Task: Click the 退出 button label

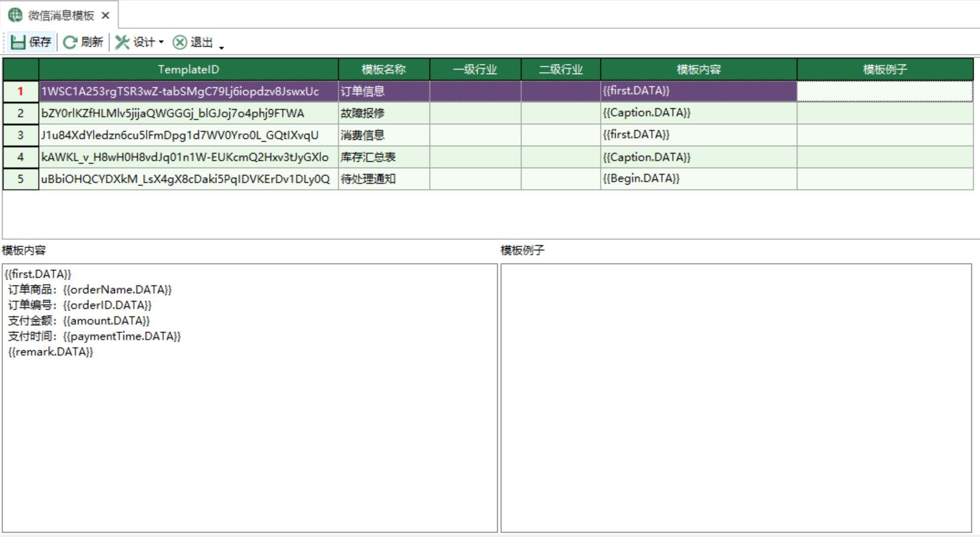Action: [202, 42]
